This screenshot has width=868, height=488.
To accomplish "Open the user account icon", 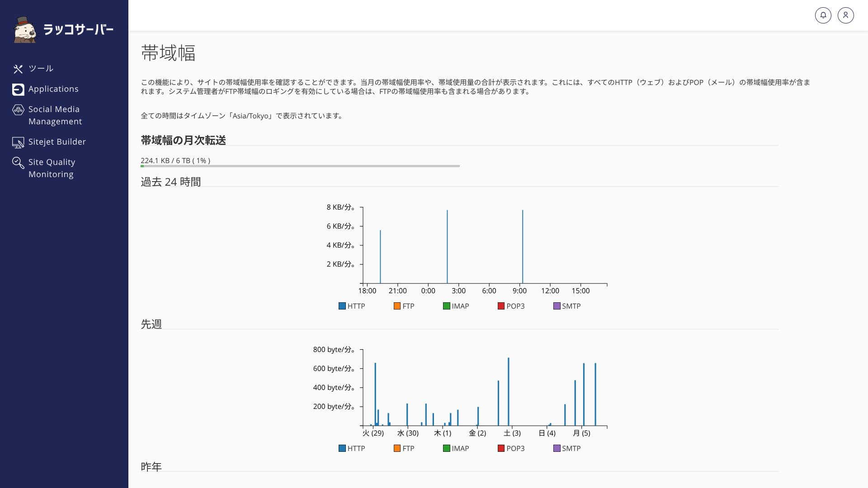I will point(845,15).
